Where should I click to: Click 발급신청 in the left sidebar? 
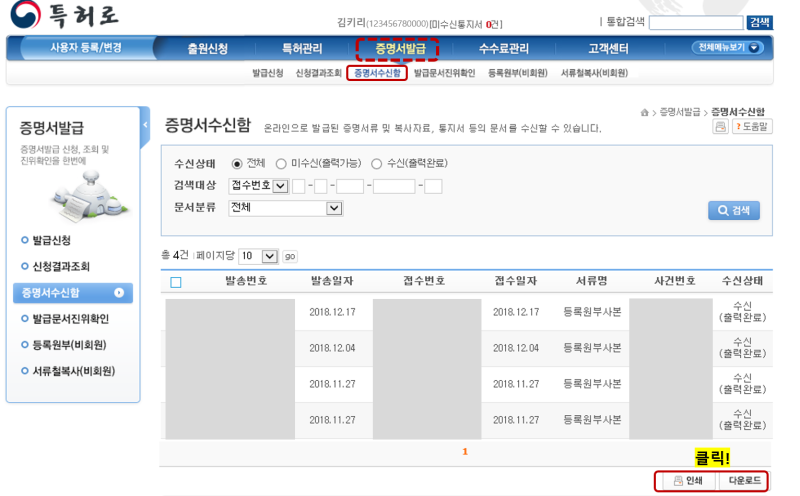[52, 240]
